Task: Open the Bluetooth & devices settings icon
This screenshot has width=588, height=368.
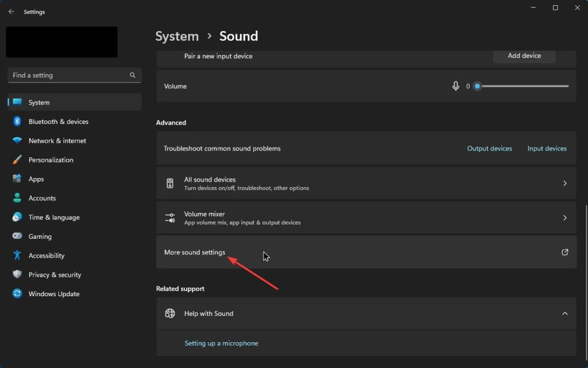Action: (17, 121)
